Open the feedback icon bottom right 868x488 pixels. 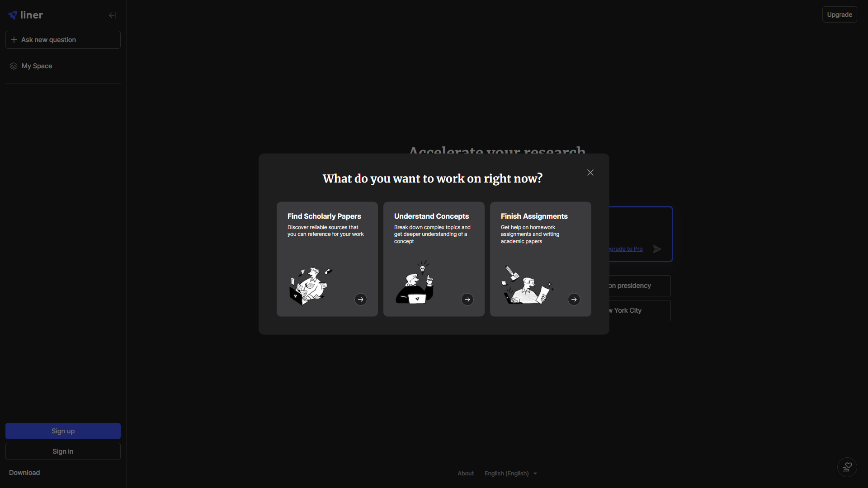pyautogui.click(x=847, y=467)
